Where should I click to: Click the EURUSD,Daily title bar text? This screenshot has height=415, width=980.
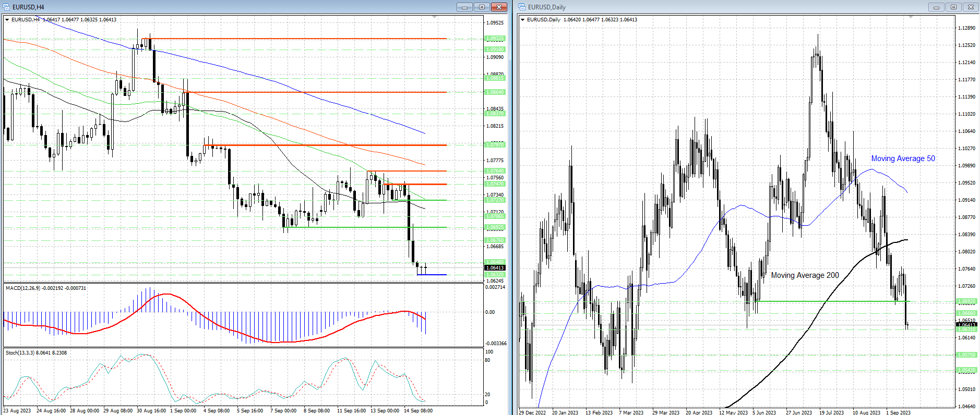pyautogui.click(x=546, y=7)
